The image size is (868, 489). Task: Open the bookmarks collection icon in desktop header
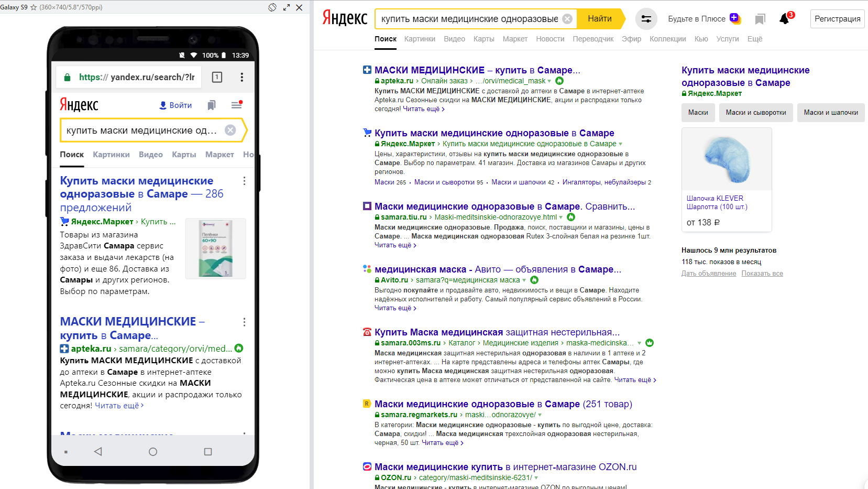point(760,19)
